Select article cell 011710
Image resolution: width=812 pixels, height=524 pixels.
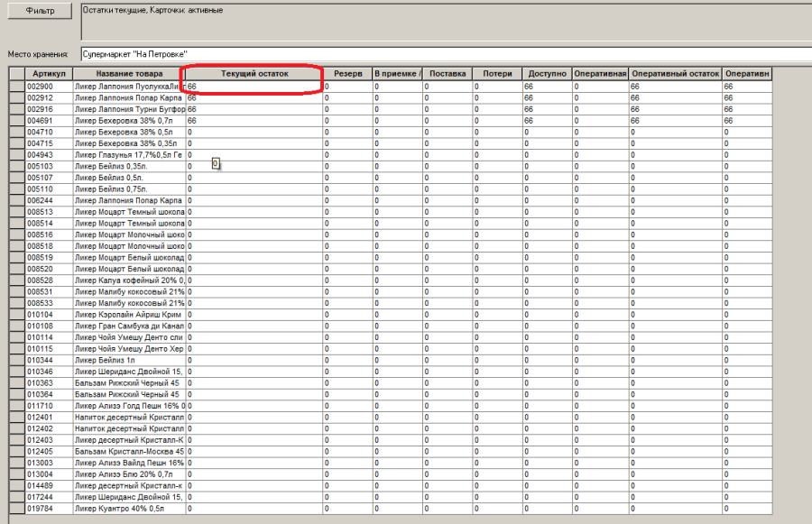(x=50, y=406)
